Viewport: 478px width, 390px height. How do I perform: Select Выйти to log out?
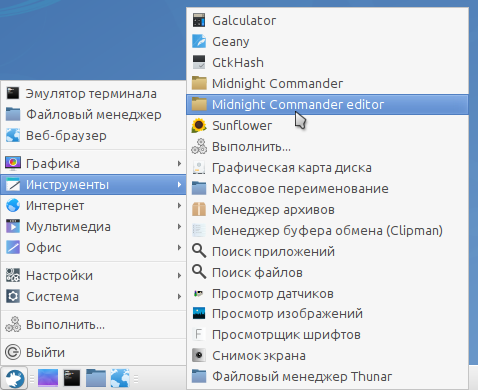[93, 352]
